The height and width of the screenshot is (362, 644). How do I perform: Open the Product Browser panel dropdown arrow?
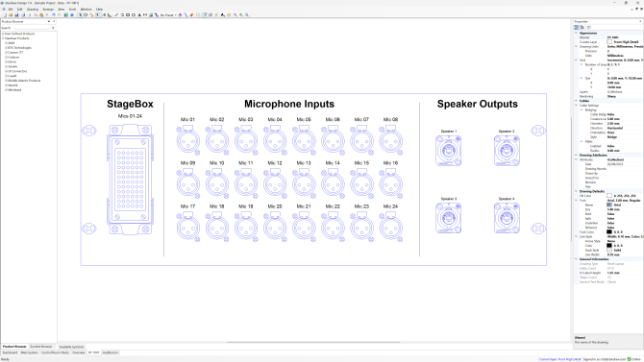click(49, 21)
